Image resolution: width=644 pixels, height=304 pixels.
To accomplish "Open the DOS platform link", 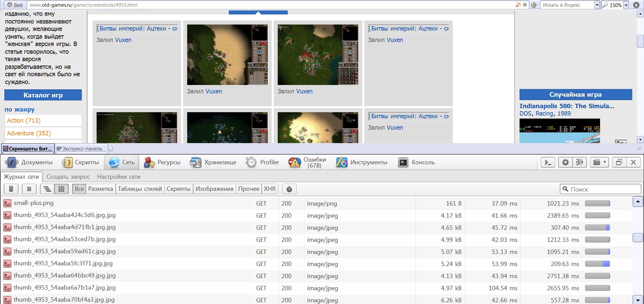I will [x=526, y=114].
